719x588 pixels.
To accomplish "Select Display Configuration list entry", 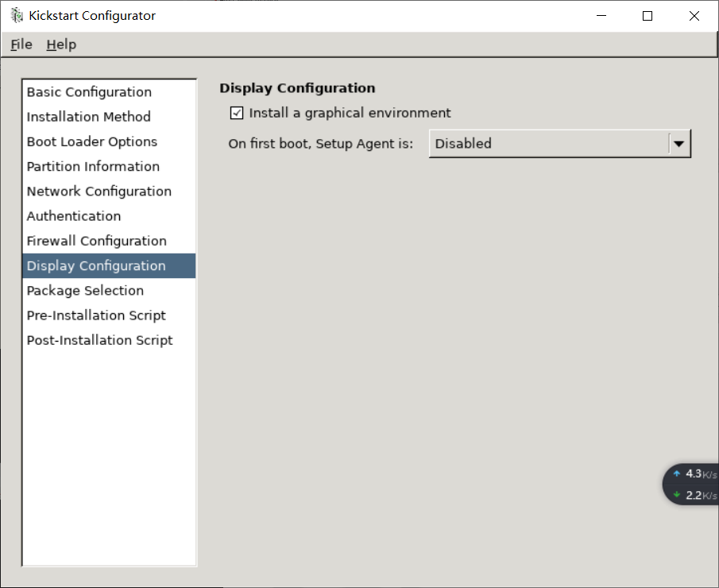I will coord(109,265).
